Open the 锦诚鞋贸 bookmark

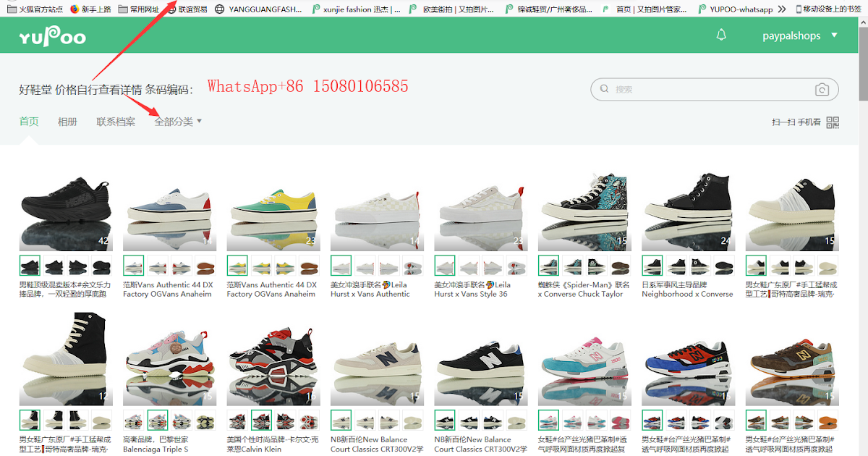550,9
